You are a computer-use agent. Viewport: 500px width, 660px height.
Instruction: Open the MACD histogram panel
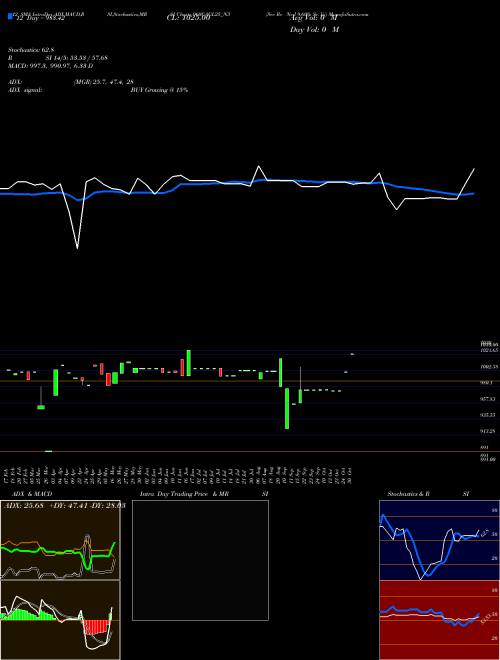(60, 620)
